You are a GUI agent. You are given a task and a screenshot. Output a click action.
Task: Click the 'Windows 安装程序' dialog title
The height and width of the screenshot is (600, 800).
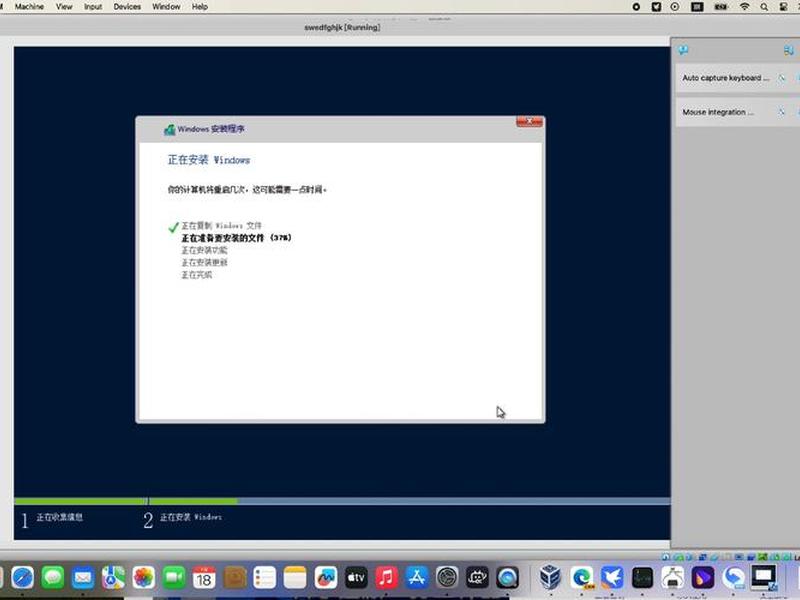pos(211,129)
